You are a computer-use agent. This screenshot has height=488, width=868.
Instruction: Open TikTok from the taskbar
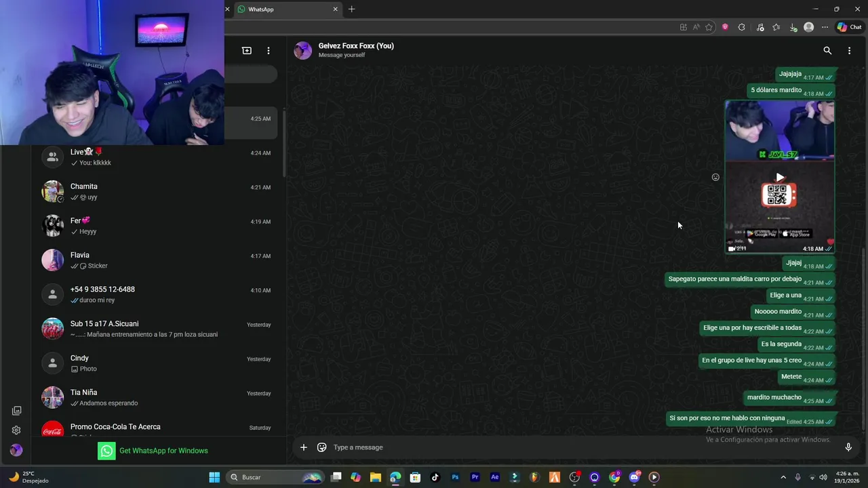435,477
